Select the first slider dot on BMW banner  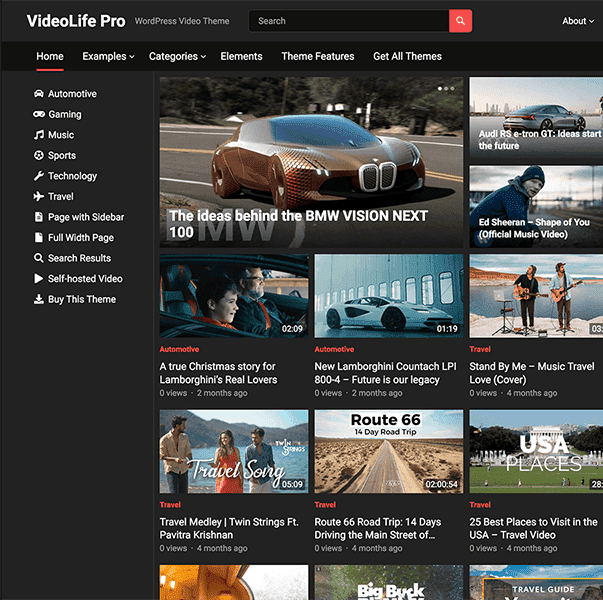pyautogui.click(x=439, y=88)
